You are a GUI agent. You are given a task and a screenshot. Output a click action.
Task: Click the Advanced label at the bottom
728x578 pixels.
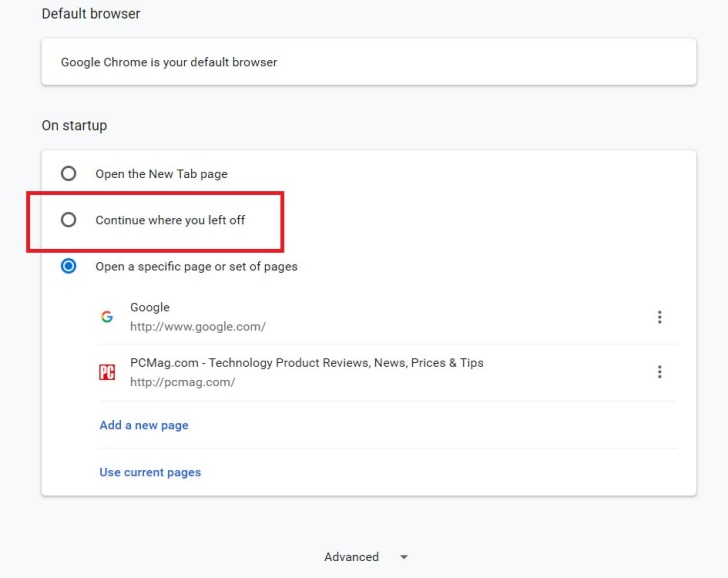point(351,557)
